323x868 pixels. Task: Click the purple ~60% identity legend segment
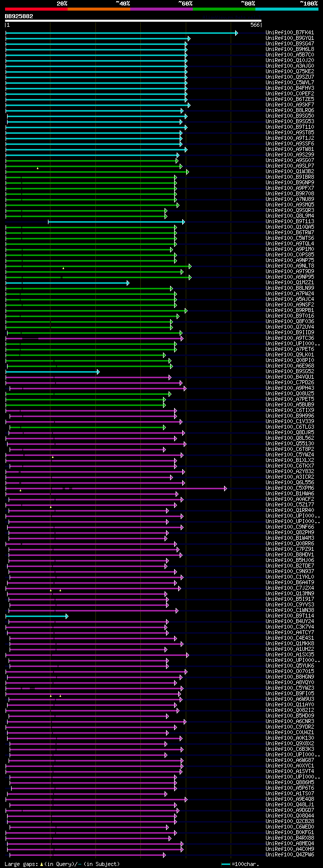tap(161, 9)
